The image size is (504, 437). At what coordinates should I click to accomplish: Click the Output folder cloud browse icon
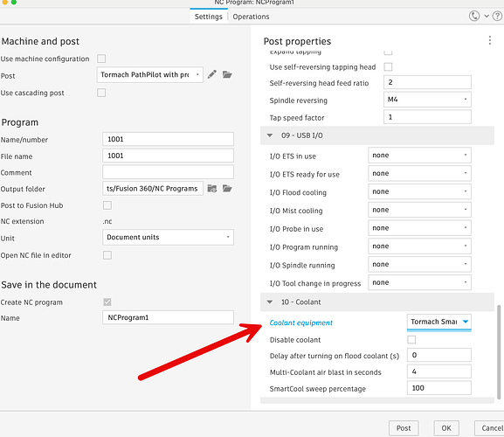(x=212, y=189)
